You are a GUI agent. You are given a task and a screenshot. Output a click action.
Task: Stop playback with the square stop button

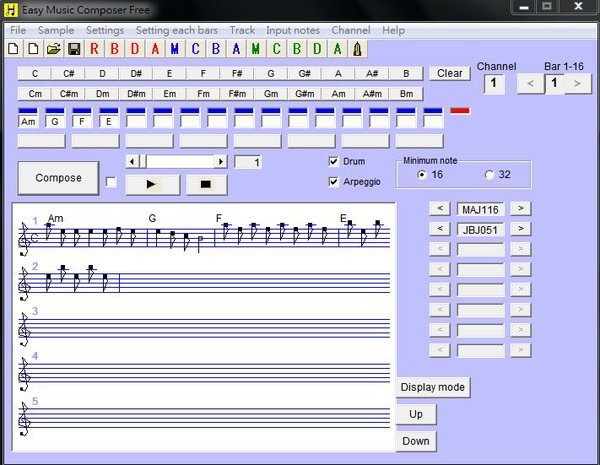[207, 184]
